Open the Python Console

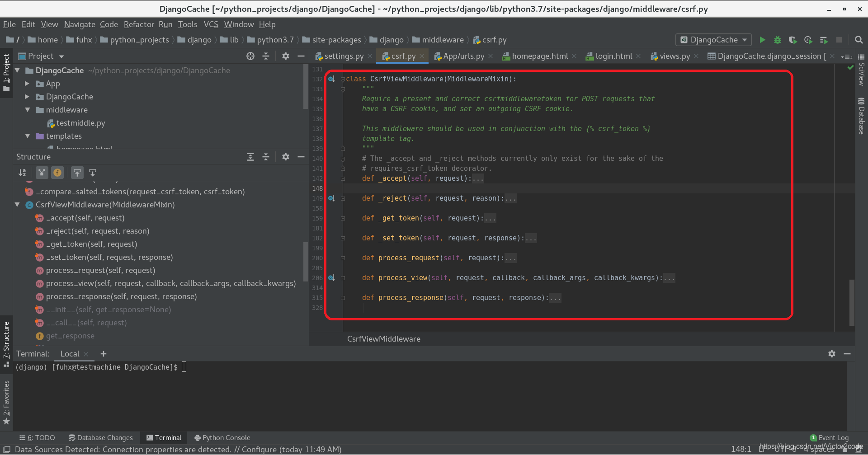[x=222, y=438]
